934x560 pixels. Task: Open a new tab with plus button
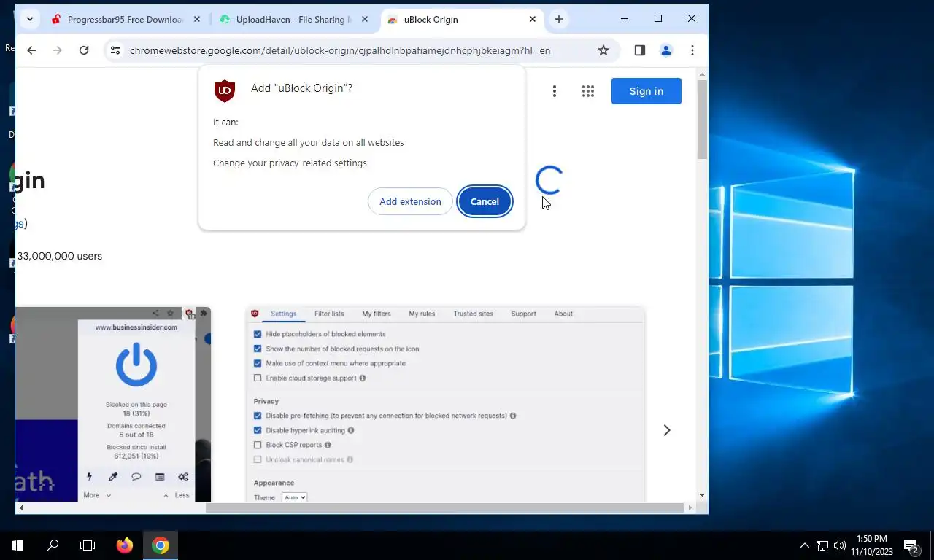(x=559, y=19)
